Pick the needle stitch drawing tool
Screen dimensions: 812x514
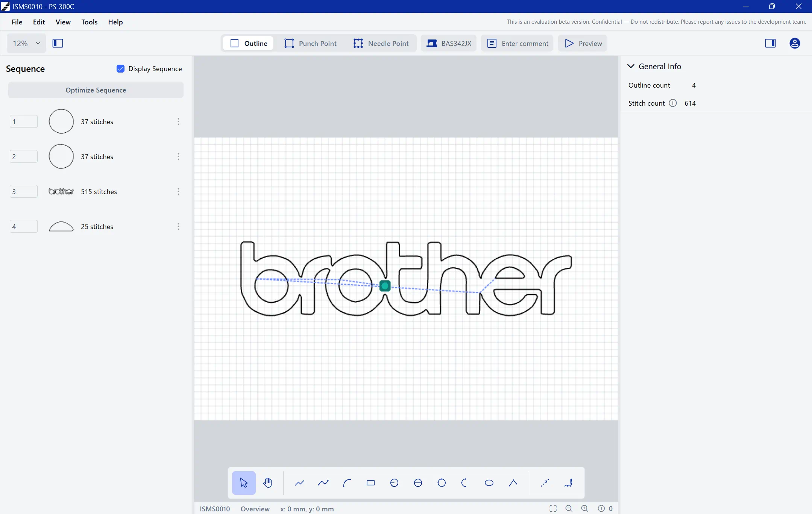click(x=568, y=483)
